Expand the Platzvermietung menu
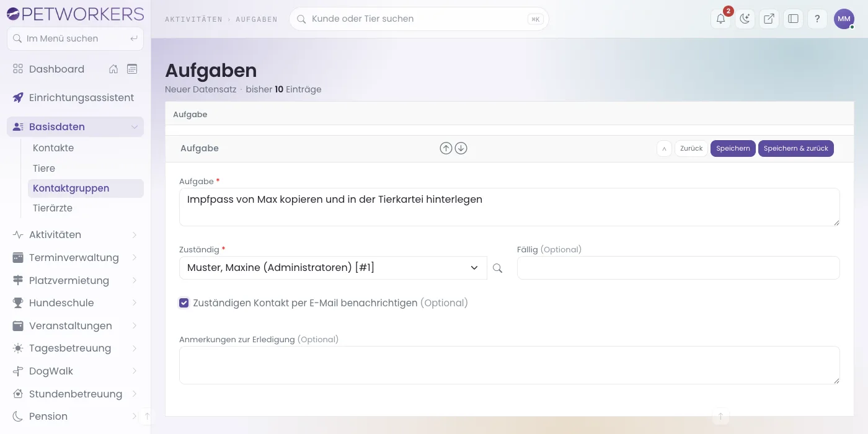The width and height of the screenshot is (868, 434). [x=135, y=280]
